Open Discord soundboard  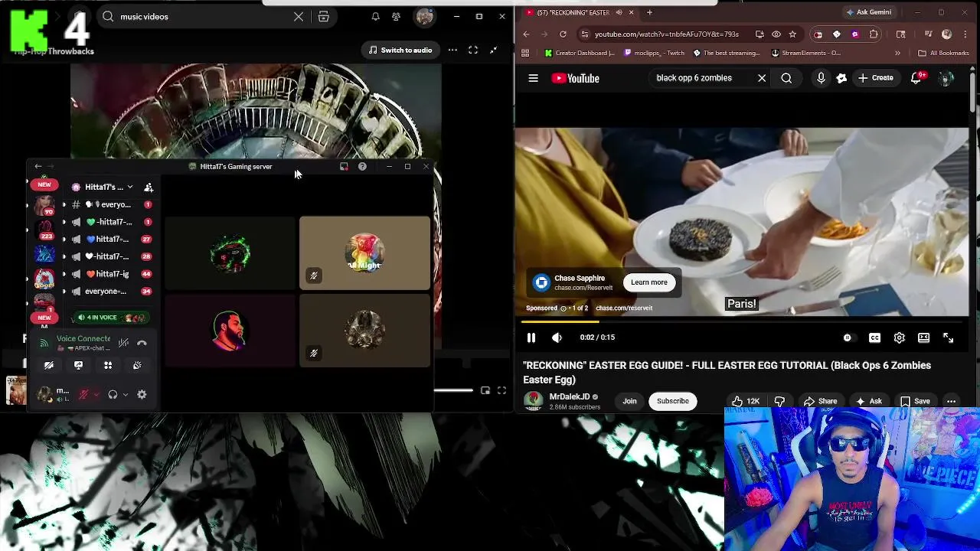[x=137, y=366]
